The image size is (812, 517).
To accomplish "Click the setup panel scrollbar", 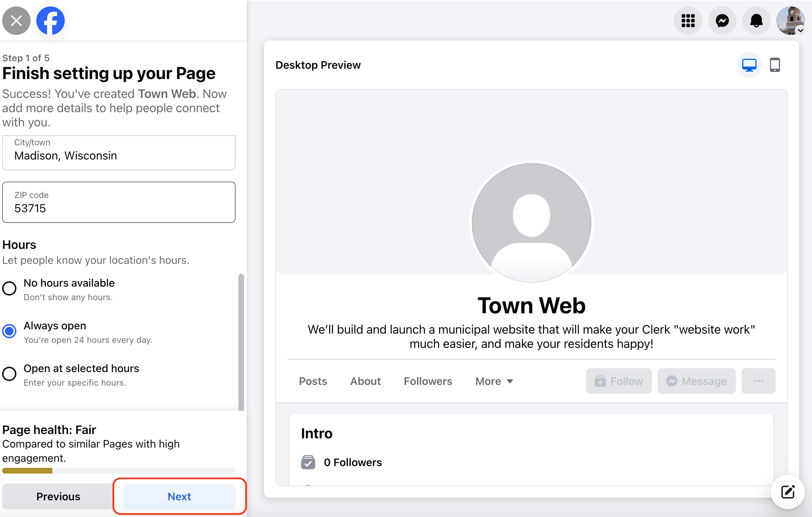I will [241, 342].
